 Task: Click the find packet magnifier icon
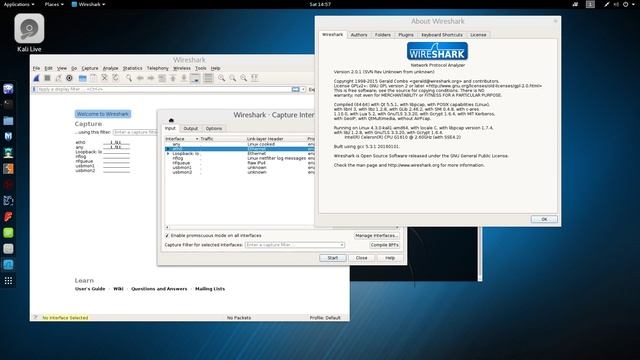click(x=129, y=78)
